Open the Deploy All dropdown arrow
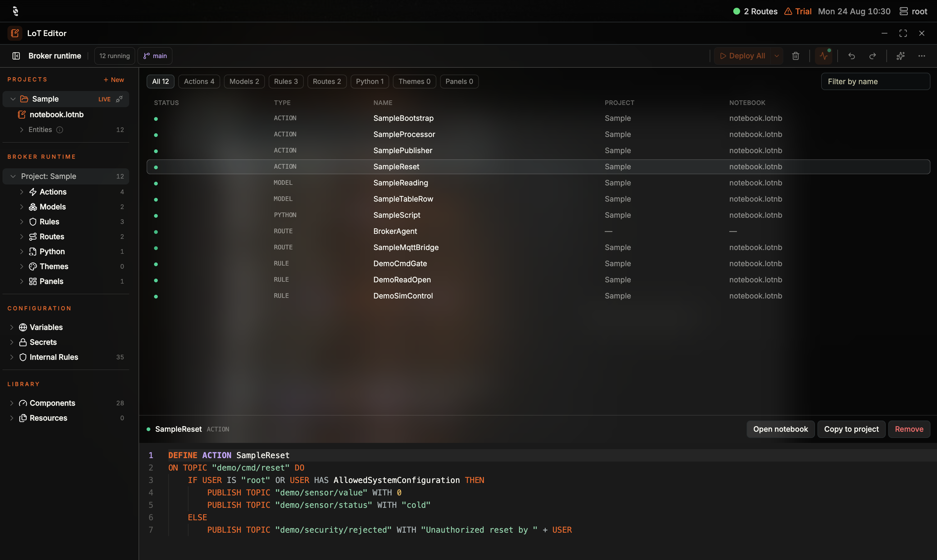The height and width of the screenshot is (560, 937). tap(777, 56)
